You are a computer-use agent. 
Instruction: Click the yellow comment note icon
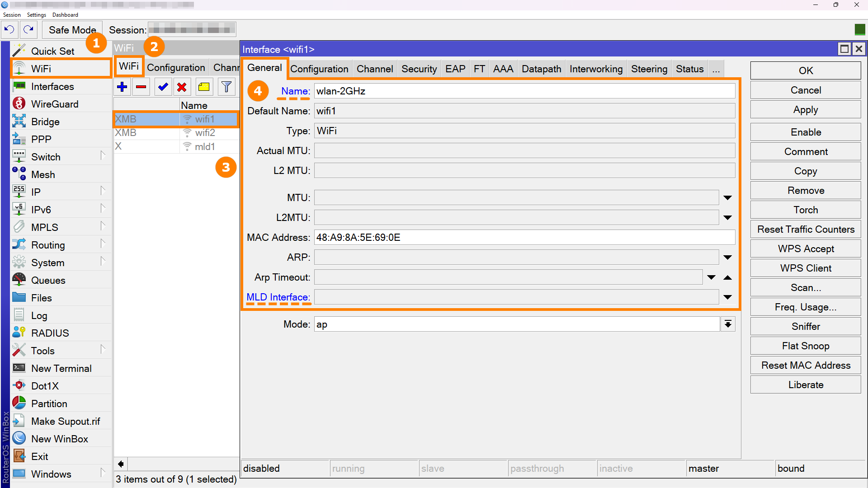(x=204, y=87)
